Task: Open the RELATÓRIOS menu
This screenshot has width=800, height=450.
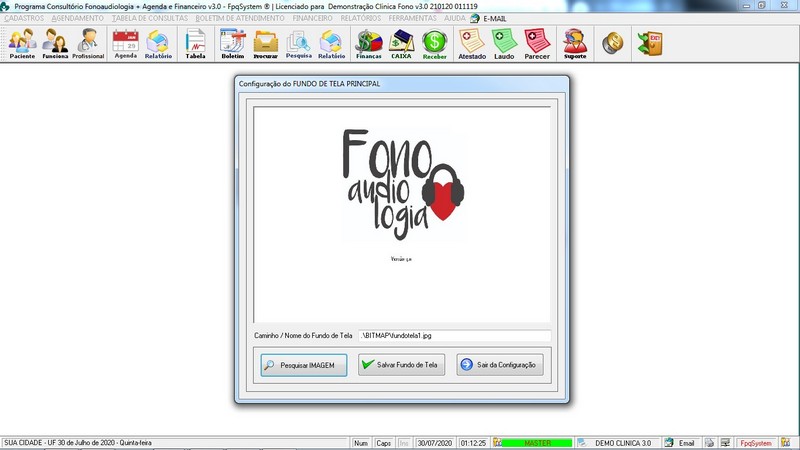Action: pyautogui.click(x=361, y=18)
